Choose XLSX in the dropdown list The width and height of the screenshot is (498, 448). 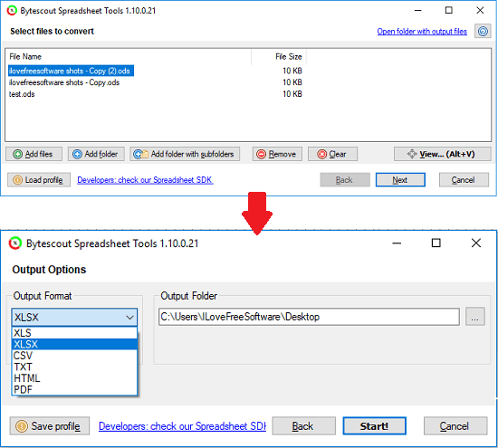[x=74, y=344]
